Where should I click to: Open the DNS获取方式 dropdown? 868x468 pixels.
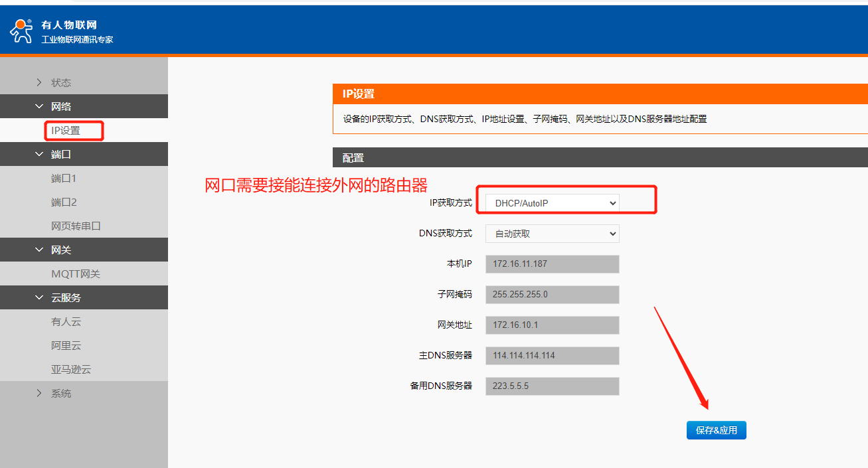tap(552, 234)
